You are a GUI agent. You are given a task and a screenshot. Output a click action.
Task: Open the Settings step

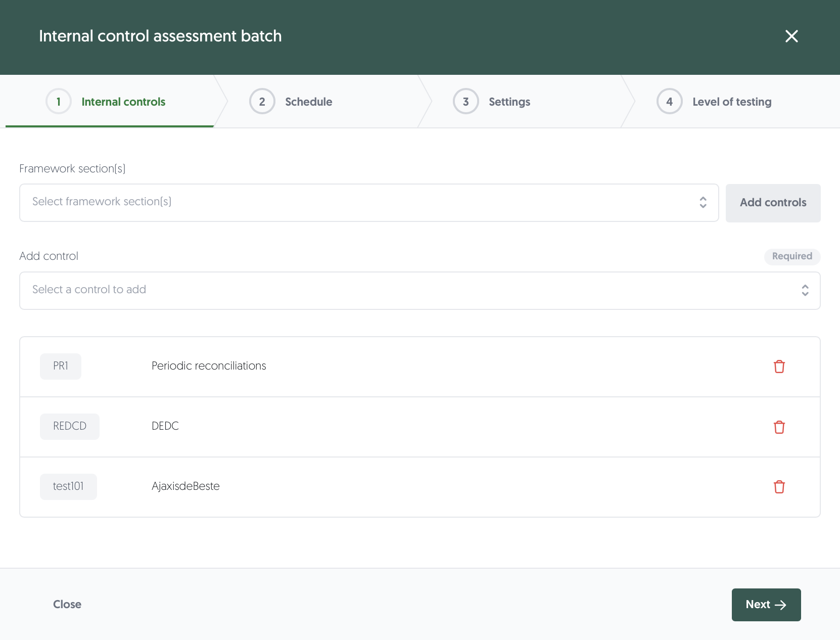[509, 102]
